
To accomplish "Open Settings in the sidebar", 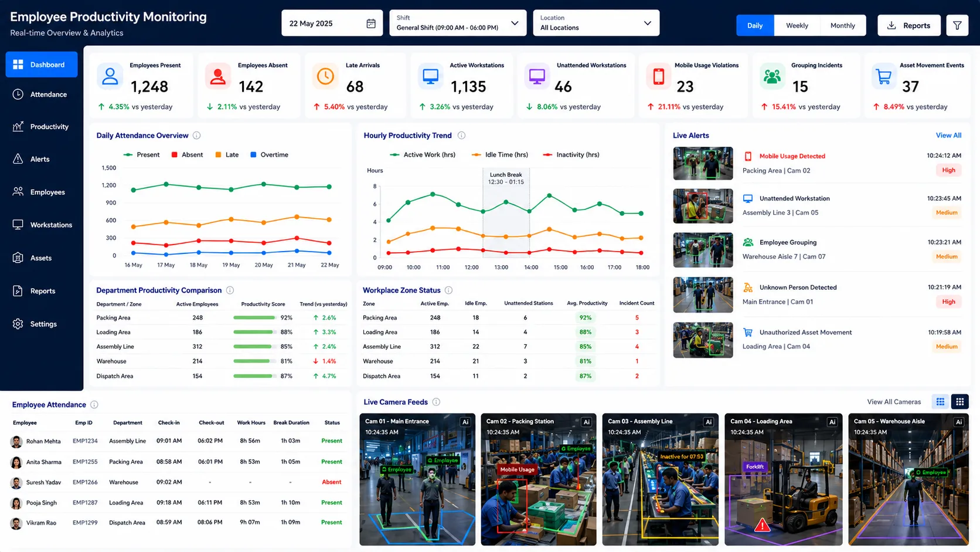I will 42,324.
